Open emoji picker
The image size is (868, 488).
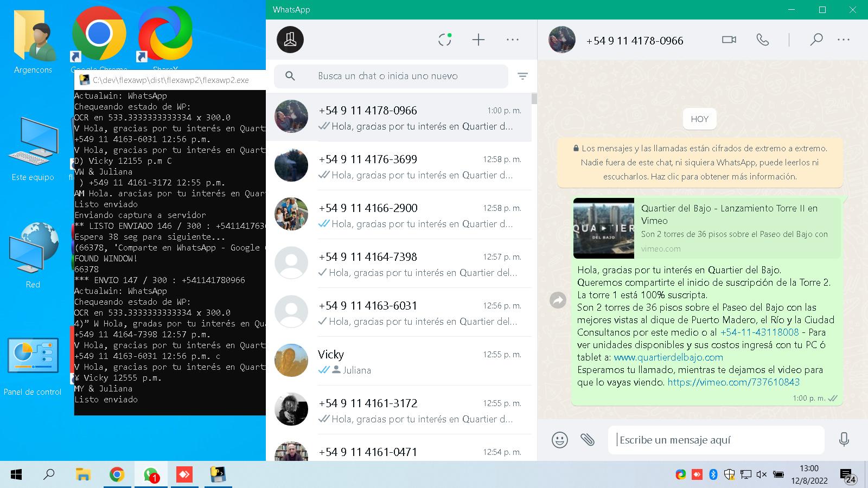click(560, 440)
